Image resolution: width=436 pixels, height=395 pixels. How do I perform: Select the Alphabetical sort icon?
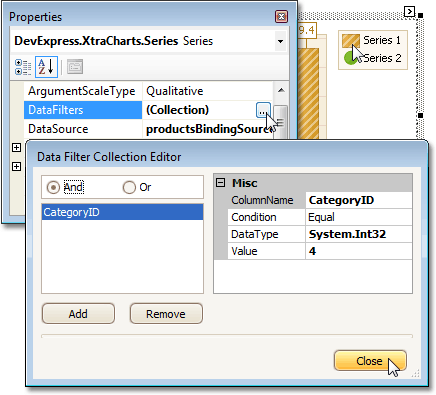tap(46, 67)
